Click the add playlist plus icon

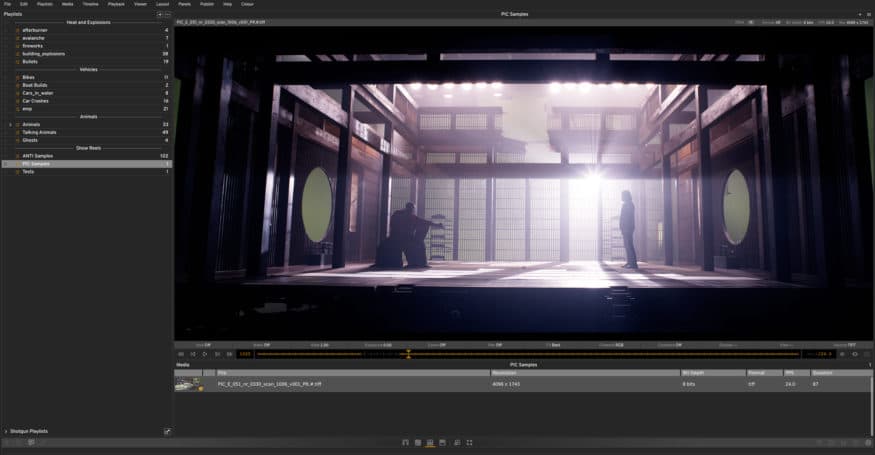(159, 14)
